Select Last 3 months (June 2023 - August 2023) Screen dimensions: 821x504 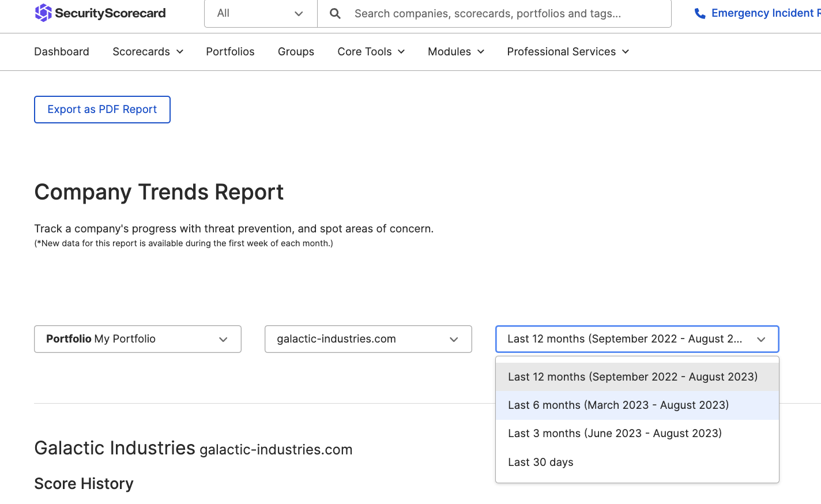pyautogui.click(x=637, y=434)
